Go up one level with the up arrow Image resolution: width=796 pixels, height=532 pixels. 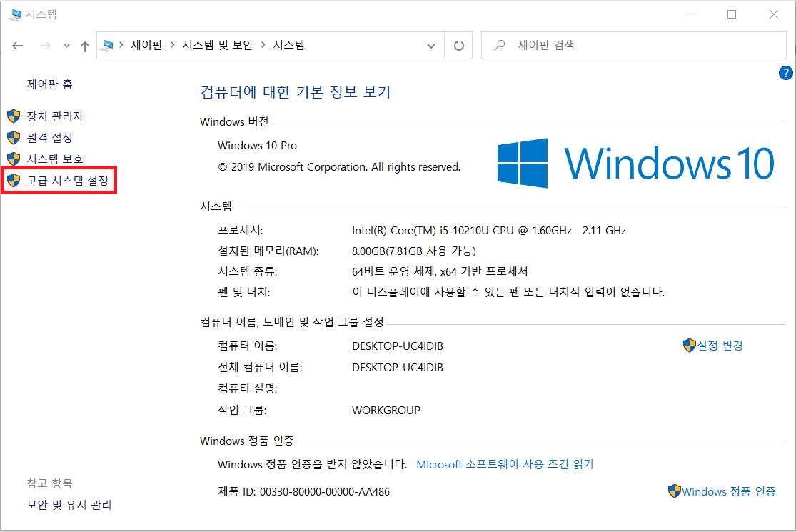tap(85, 46)
